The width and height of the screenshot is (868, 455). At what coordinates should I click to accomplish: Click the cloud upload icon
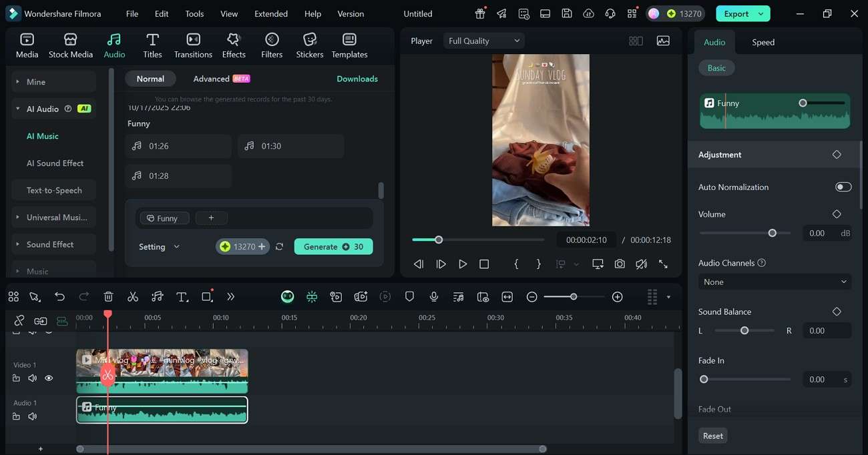pyautogui.click(x=588, y=13)
